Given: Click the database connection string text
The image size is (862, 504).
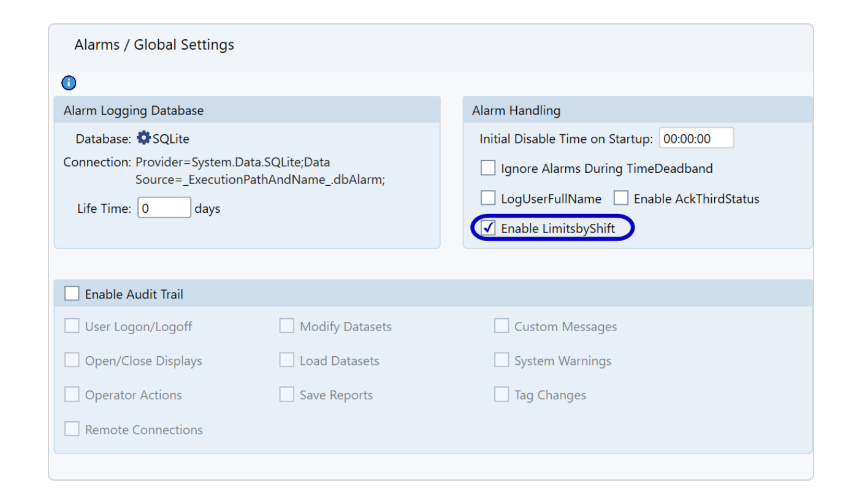Looking at the screenshot, I should coord(259,171).
